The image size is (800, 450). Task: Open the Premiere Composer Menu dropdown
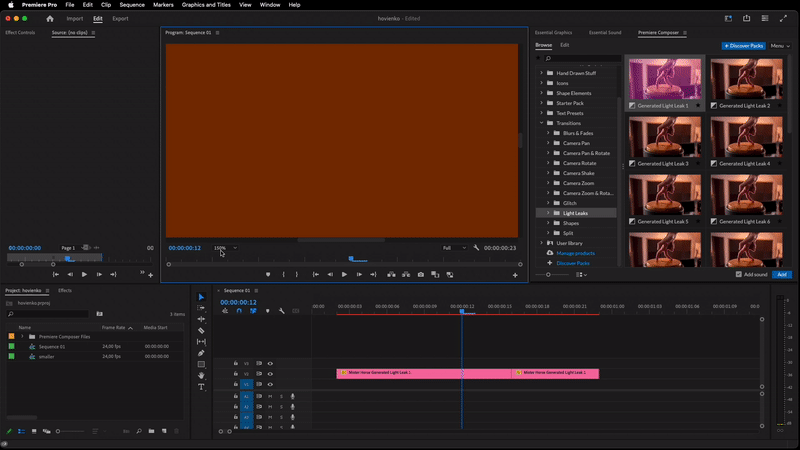point(780,46)
